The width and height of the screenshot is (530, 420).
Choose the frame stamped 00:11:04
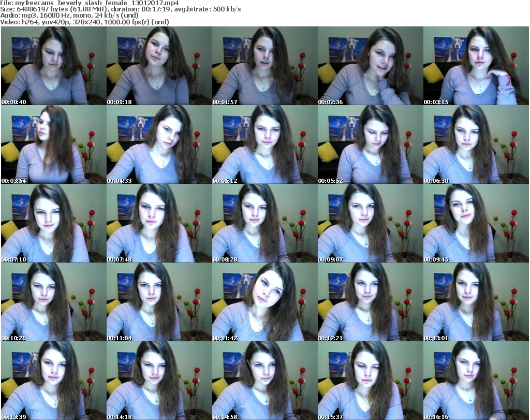tap(159, 301)
